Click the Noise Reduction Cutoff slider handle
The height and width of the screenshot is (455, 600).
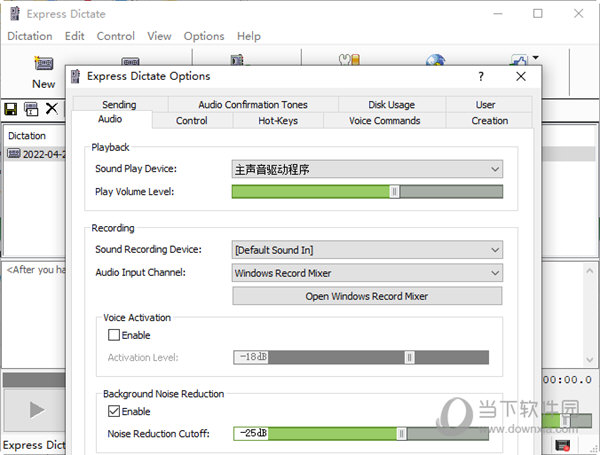[401, 434]
